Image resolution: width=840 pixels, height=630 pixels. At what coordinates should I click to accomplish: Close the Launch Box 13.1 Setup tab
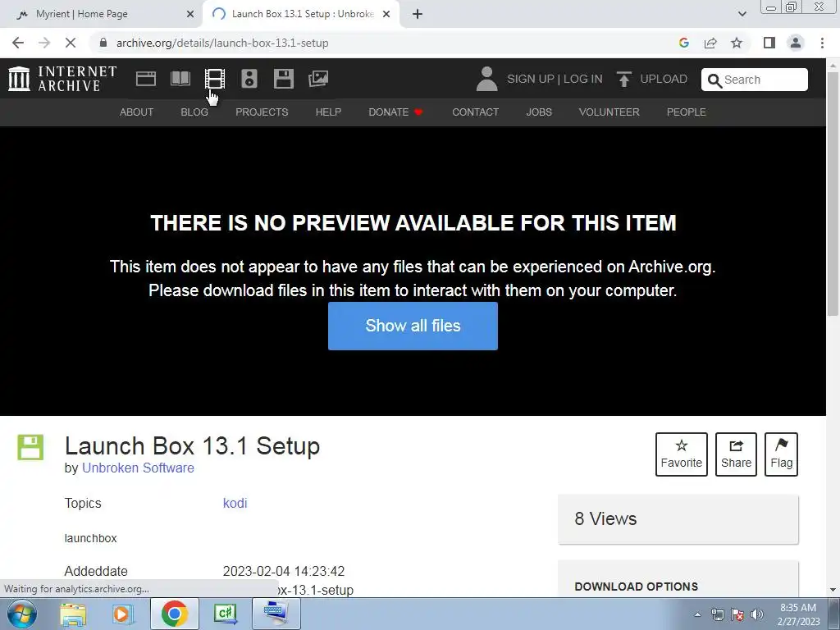click(386, 15)
